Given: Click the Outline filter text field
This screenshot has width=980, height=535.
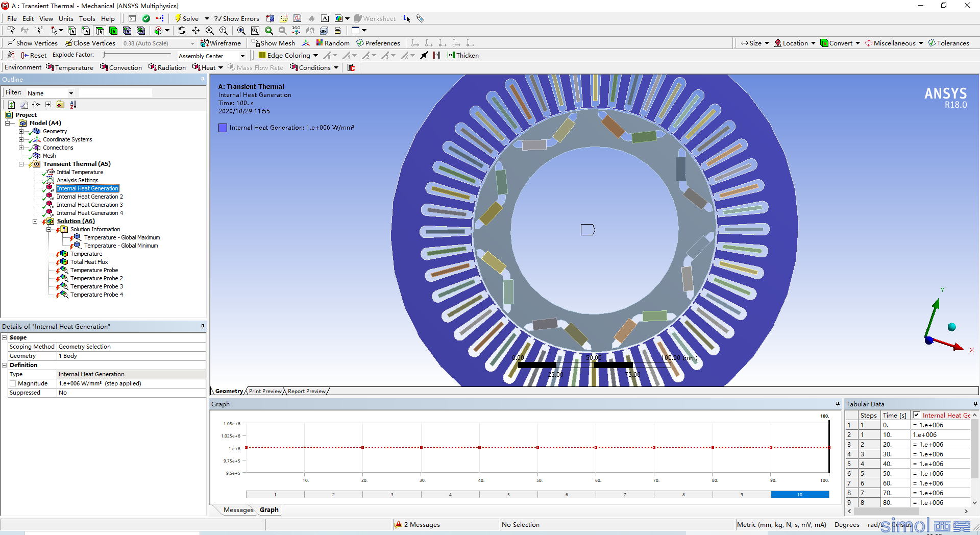Looking at the screenshot, I should click(115, 93).
